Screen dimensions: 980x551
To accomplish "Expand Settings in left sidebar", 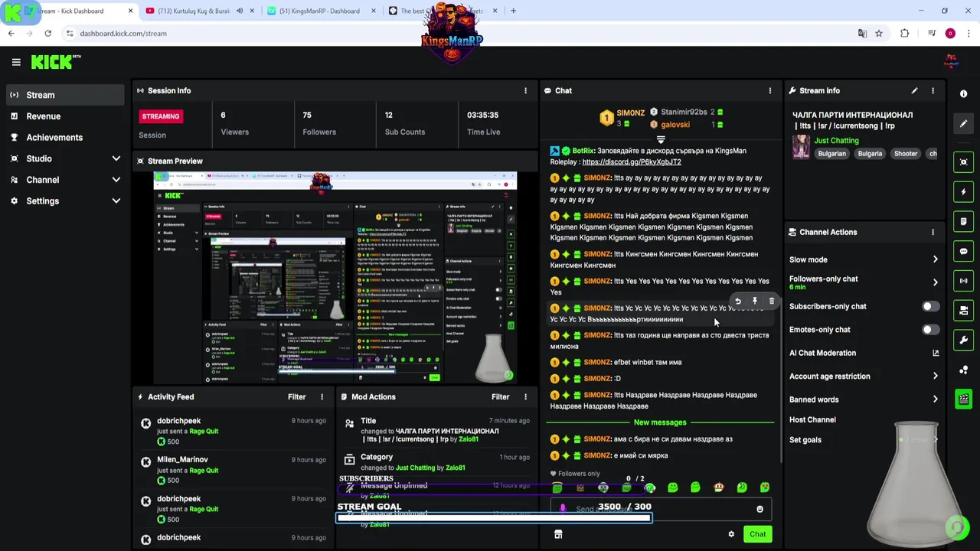I will [x=116, y=201].
